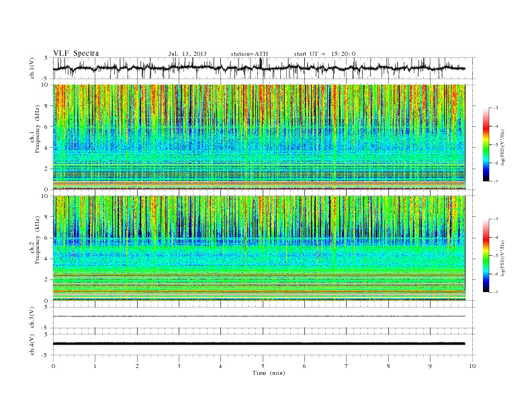Click the thick ch.4 voltage trace

[259, 344]
